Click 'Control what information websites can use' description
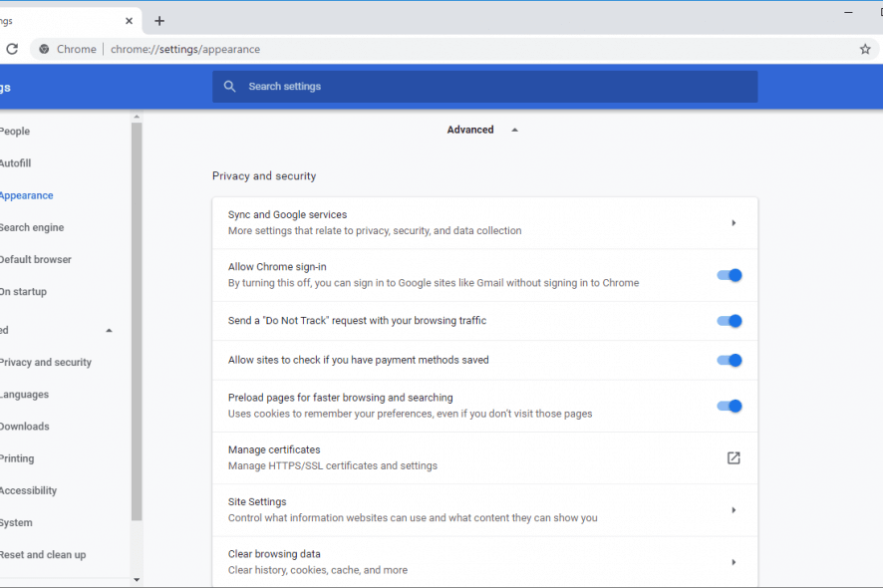The width and height of the screenshot is (883, 588). 413,517
